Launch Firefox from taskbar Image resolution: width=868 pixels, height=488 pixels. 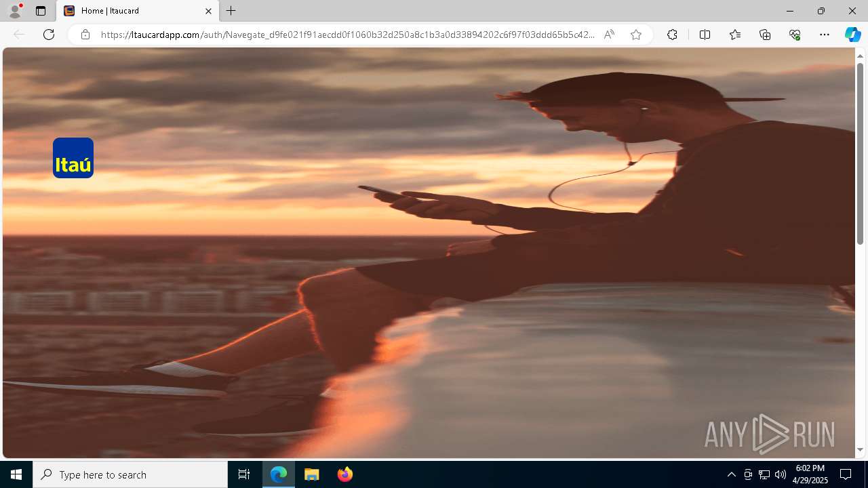coord(345,474)
